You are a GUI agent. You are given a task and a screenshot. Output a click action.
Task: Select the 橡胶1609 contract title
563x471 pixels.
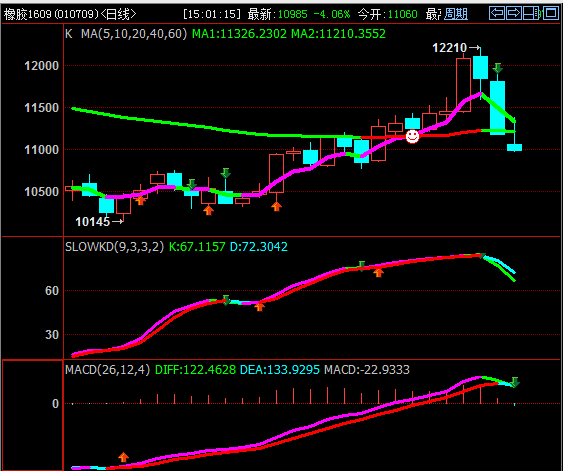28,14
